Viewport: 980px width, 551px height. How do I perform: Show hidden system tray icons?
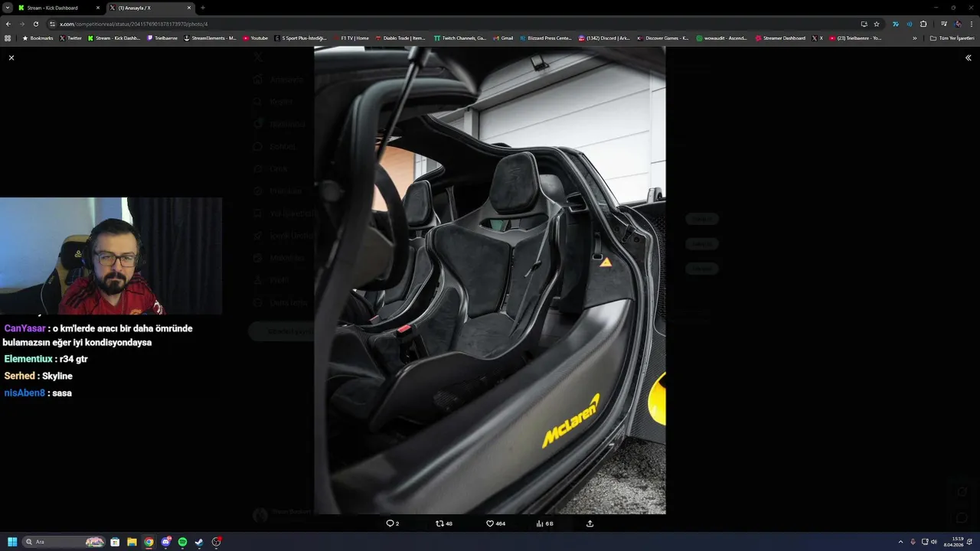[x=900, y=542]
